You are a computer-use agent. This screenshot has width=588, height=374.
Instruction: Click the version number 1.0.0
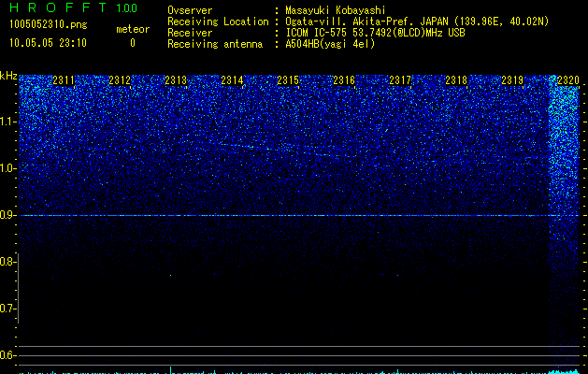coord(126,8)
